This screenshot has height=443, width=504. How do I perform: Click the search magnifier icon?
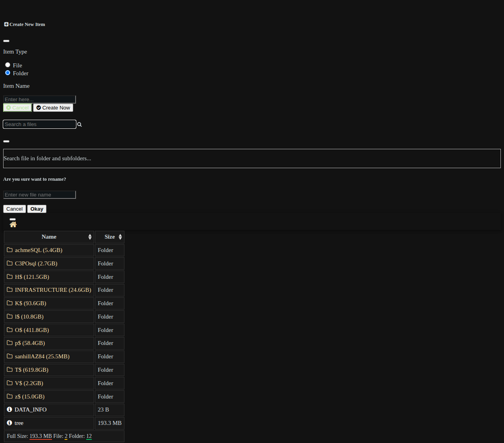click(80, 124)
